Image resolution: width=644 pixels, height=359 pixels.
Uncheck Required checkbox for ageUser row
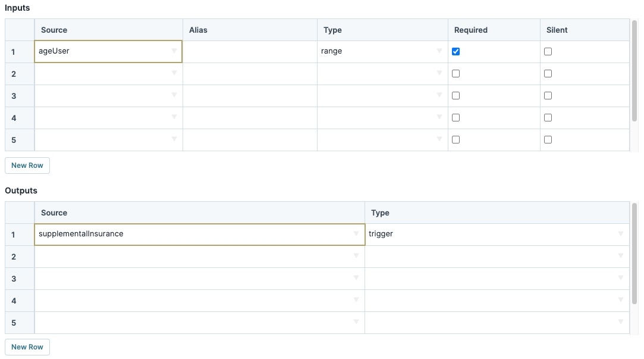tap(455, 51)
